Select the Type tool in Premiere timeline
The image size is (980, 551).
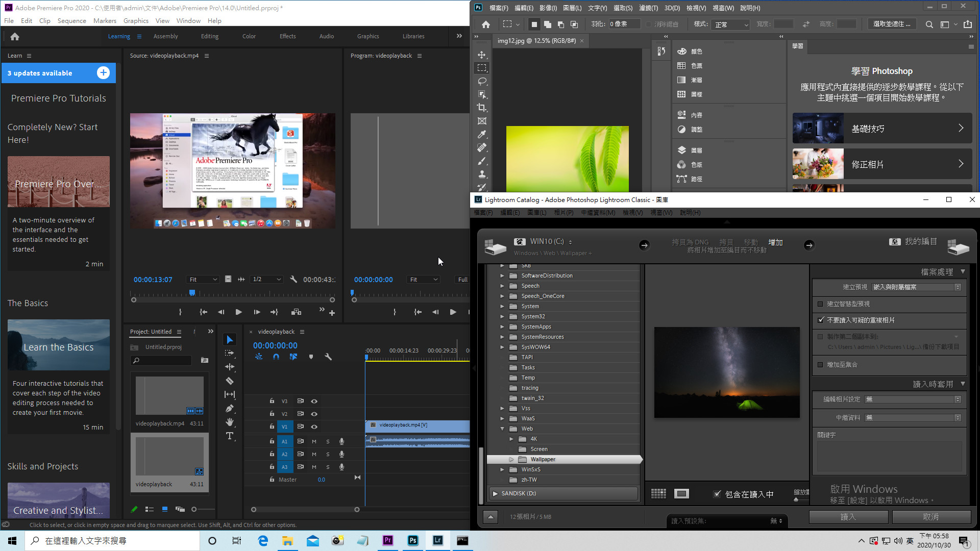[x=230, y=436]
